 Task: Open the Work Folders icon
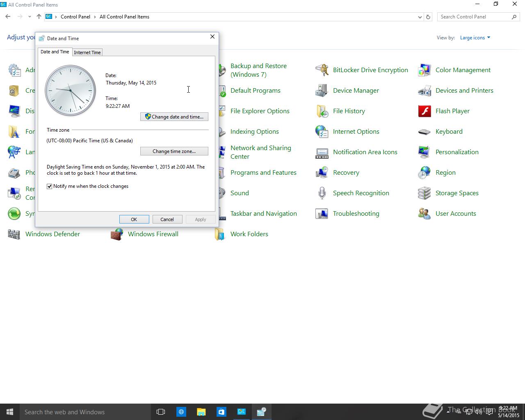coord(220,234)
